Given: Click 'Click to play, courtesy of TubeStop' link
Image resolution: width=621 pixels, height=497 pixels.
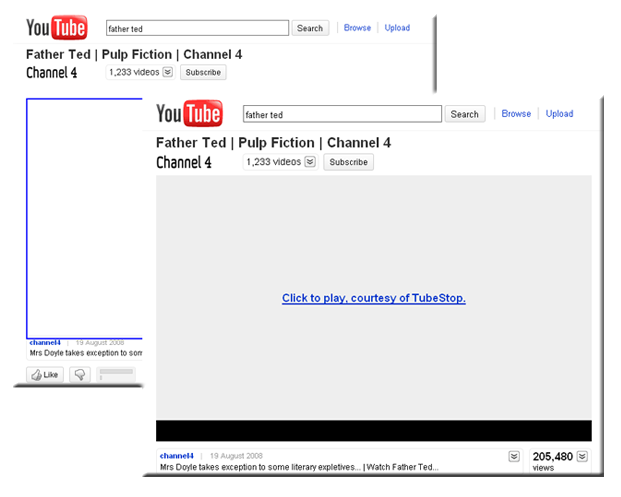Looking at the screenshot, I should click(x=373, y=298).
